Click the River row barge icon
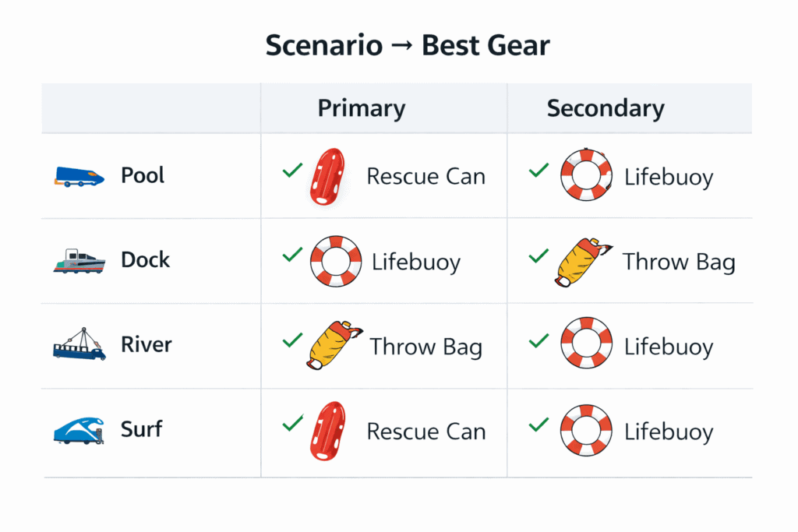The height and width of the screenshot is (532, 798). tap(79, 345)
